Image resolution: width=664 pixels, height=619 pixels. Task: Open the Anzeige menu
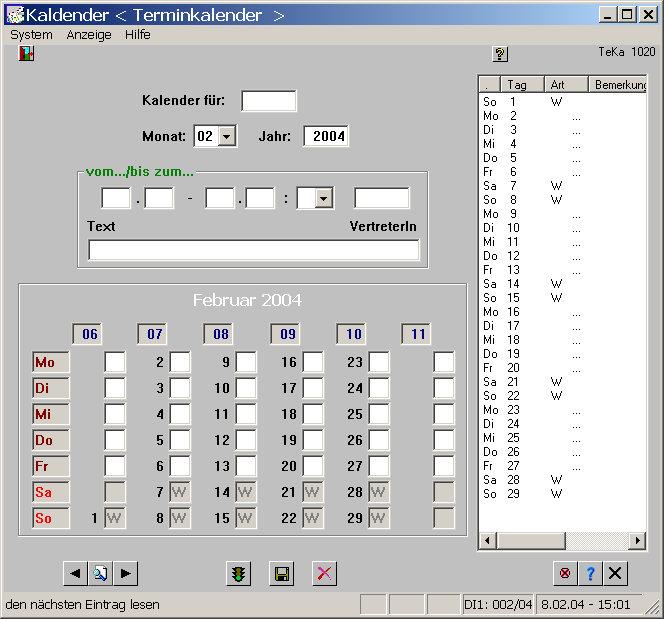pyautogui.click(x=89, y=34)
